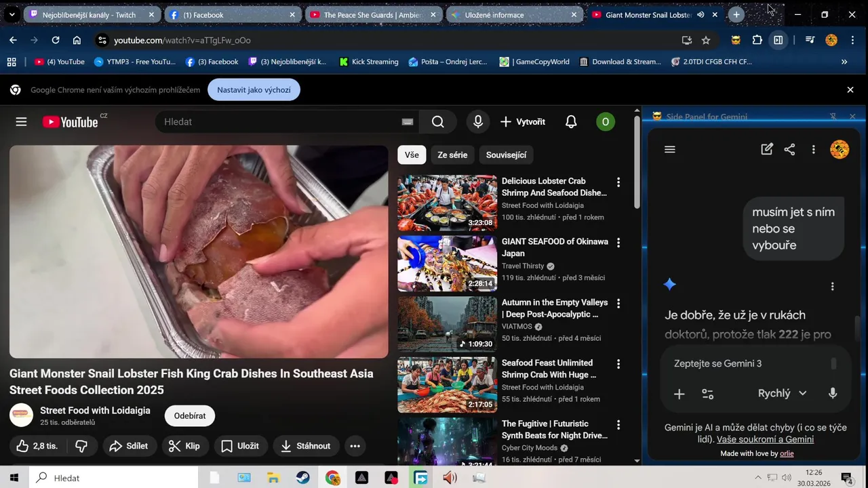
Task: Open options for GIANT SEAFOOD of Okinawa video
Action: point(618,243)
